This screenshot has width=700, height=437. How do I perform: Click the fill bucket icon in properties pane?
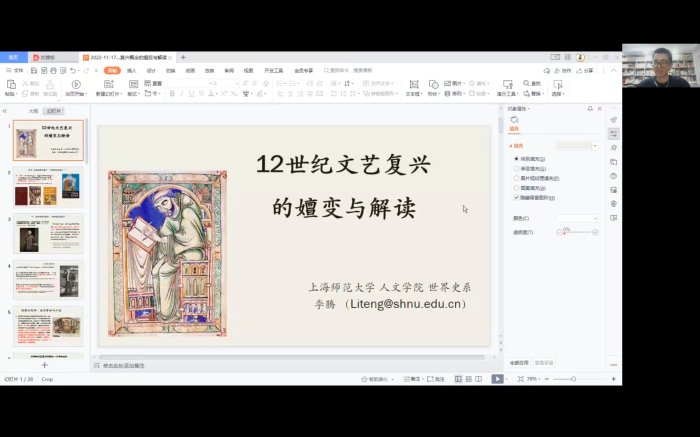[514, 120]
